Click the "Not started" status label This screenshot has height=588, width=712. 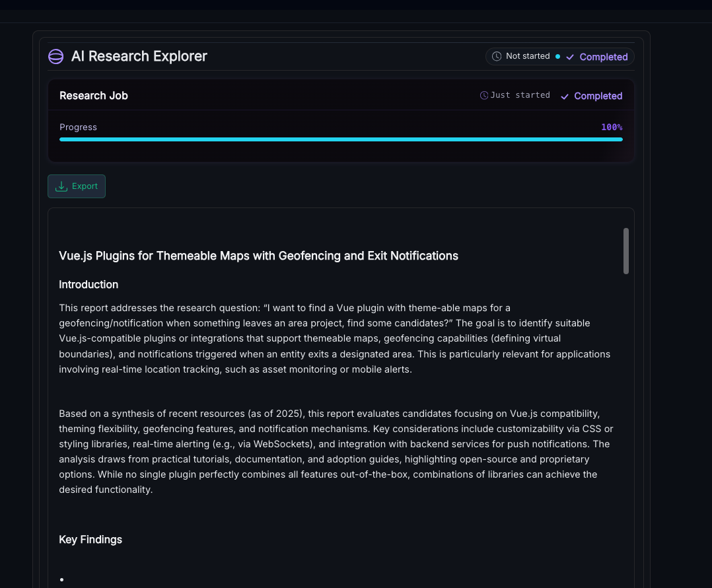[528, 57]
